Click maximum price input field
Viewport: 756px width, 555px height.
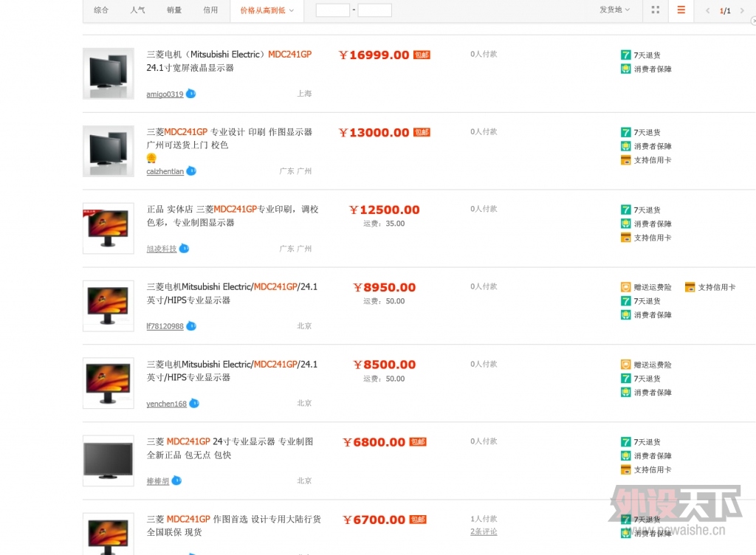point(374,10)
